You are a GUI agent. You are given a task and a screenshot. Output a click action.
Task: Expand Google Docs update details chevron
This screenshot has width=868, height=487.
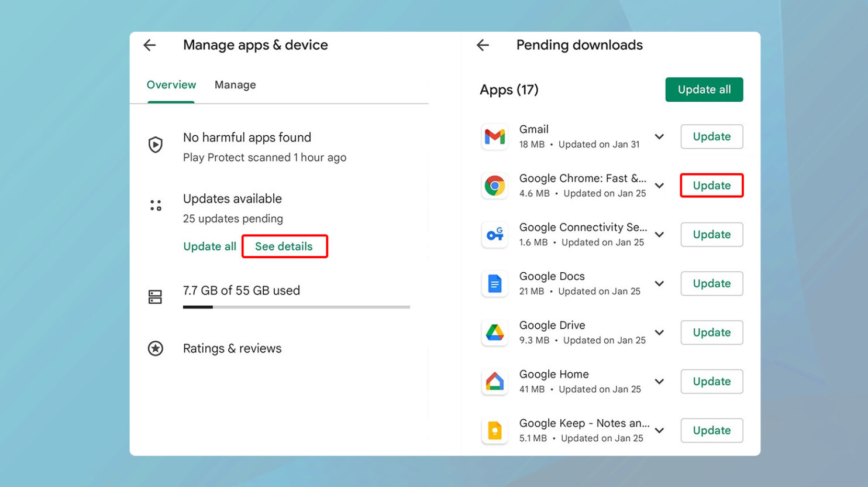click(659, 284)
